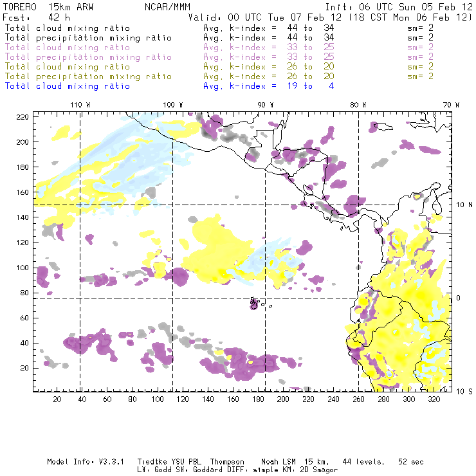Select the blue "Total cloud mixing ratio" legend line
476x476 pixels.
point(68,86)
